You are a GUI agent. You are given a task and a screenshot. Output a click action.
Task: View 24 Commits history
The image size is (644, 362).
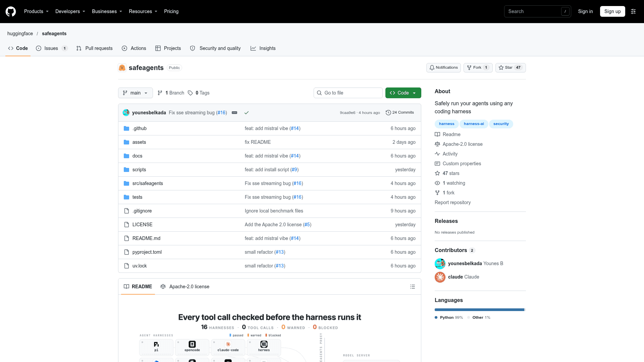tap(400, 113)
